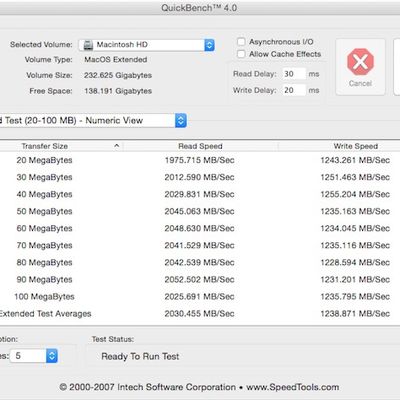Click the www.SpeedTools.com link
The height and width of the screenshot is (400, 400).
coord(293,387)
